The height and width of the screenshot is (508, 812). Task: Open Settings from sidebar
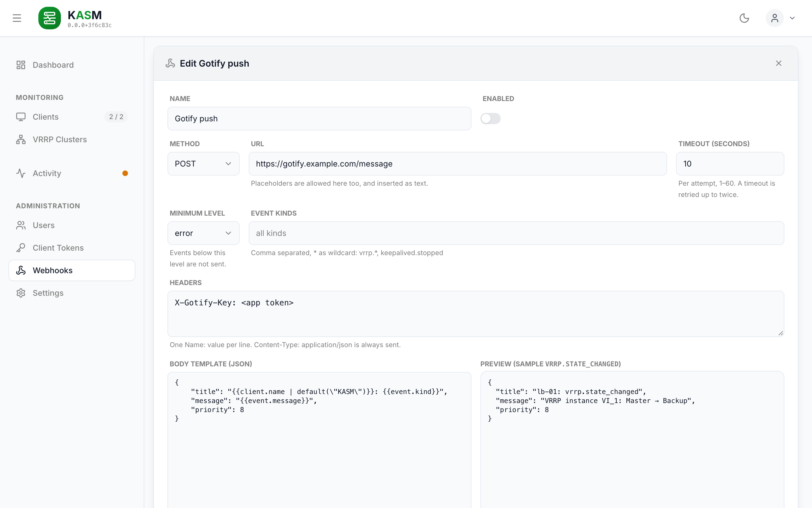[72, 293]
